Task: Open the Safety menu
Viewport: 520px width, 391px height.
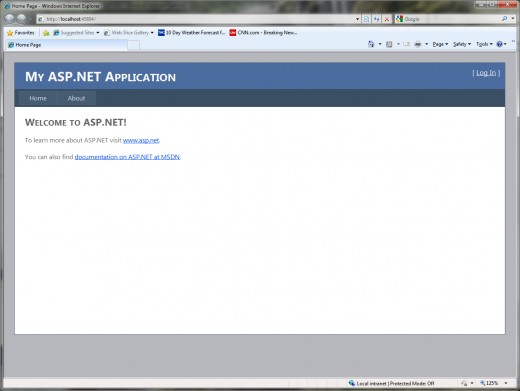Action: [x=462, y=44]
